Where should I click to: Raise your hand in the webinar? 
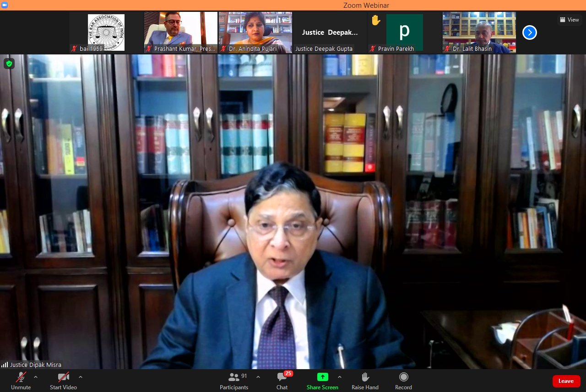(365, 381)
